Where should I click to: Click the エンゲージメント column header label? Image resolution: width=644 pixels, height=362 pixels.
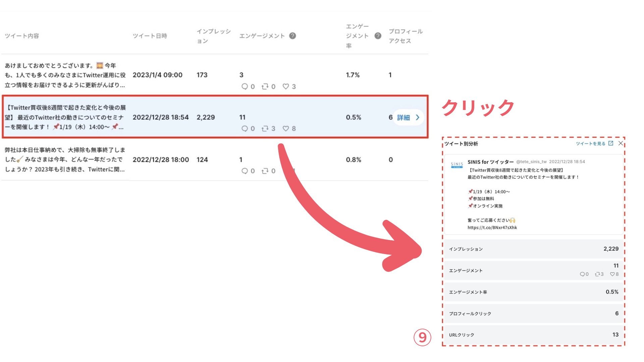click(262, 36)
